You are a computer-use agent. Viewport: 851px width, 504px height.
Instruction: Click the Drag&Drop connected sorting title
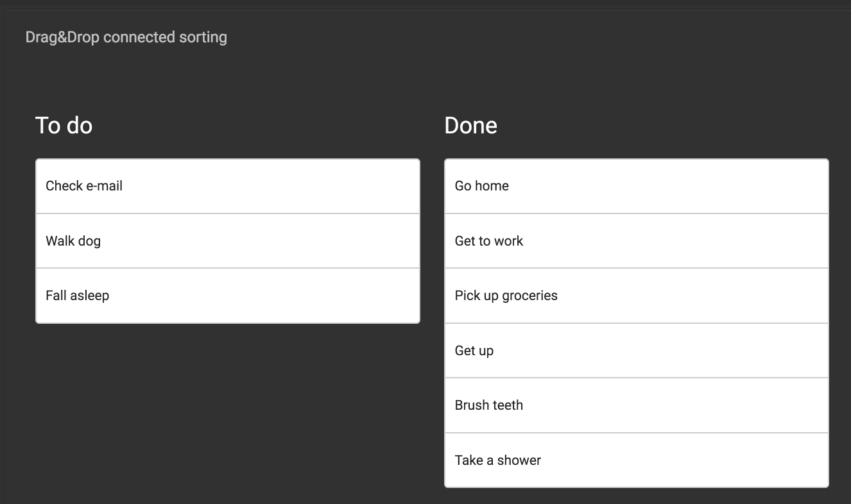pyautogui.click(x=126, y=37)
